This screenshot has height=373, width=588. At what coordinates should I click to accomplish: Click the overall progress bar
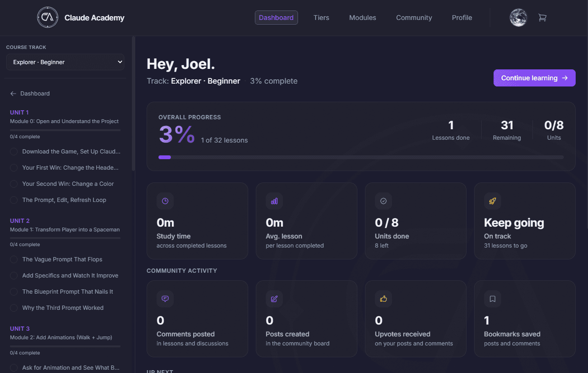(x=361, y=157)
